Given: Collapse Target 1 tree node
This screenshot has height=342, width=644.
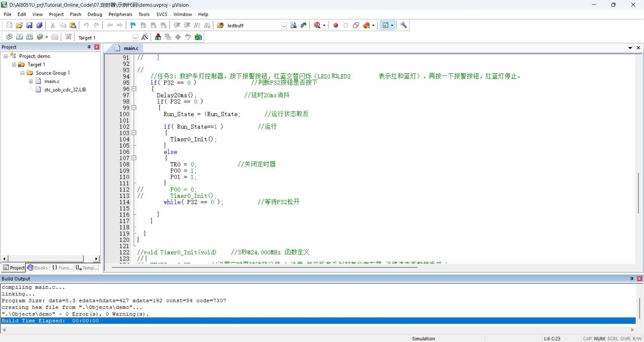Looking at the screenshot, I should click(x=14, y=65).
